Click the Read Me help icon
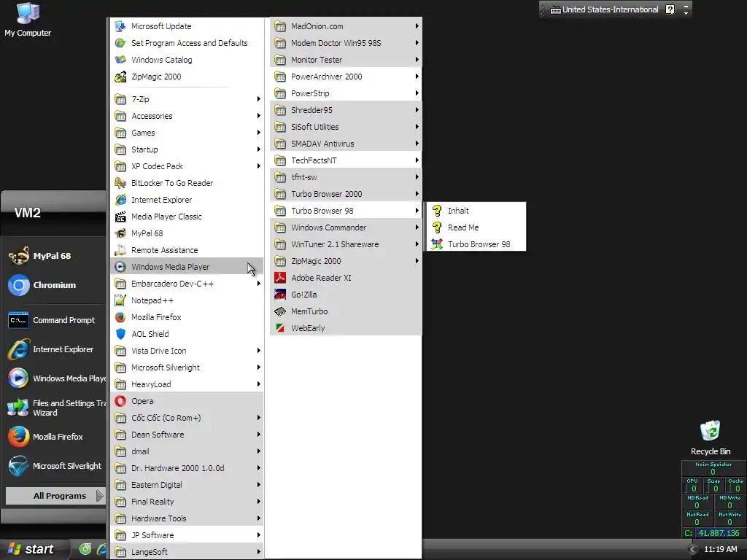Viewport: 747px width, 560px height. (x=437, y=227)
